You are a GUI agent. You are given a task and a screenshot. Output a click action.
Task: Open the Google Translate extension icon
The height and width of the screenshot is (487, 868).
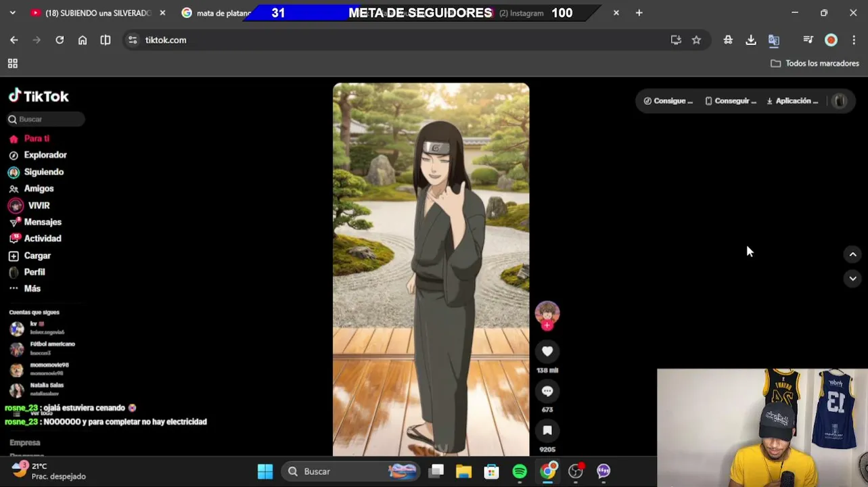774,40
